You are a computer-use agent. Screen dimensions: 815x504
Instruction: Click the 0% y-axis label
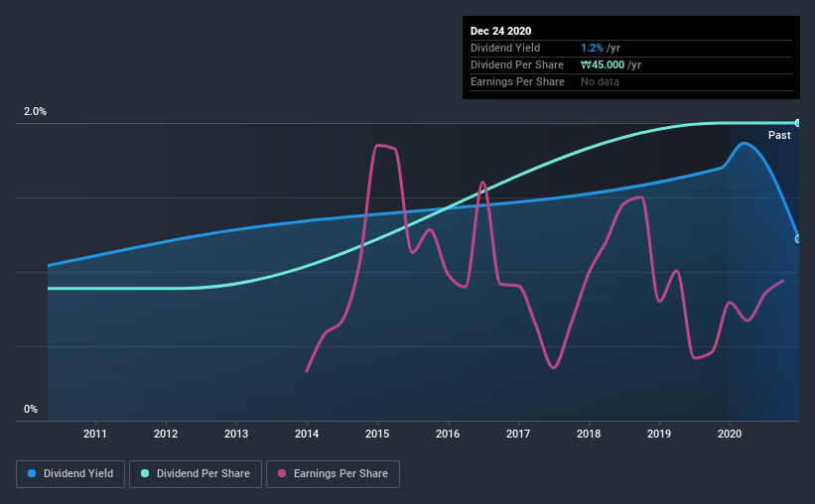31,410
